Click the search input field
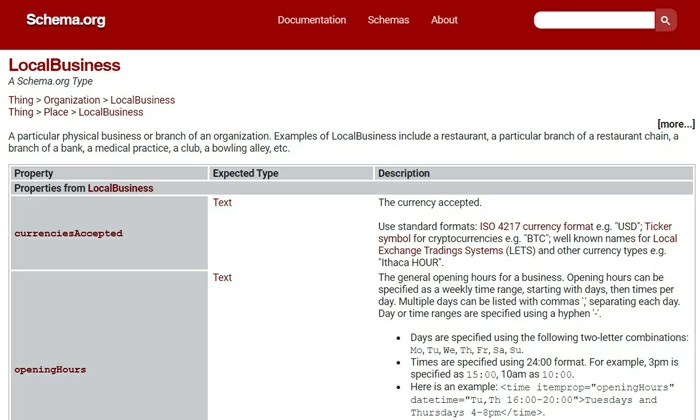Viewport: 700px width, 420px height. (x=594, y=20)
